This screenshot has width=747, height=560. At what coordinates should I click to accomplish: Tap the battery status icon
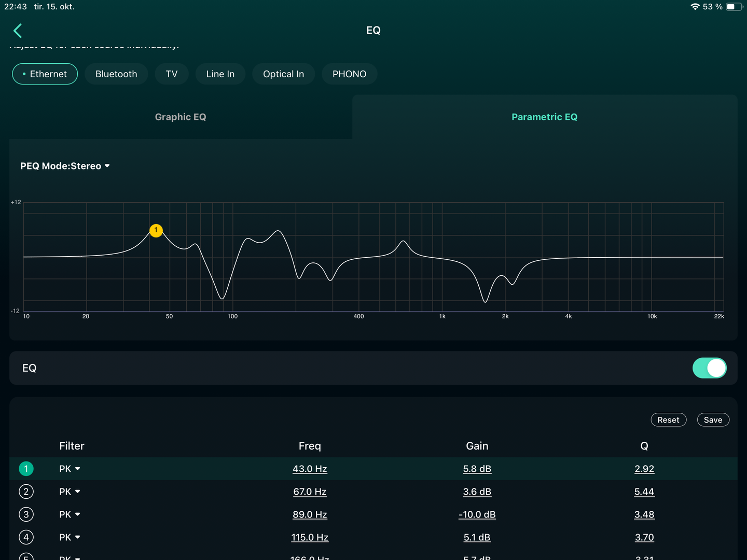pos(734,7)
